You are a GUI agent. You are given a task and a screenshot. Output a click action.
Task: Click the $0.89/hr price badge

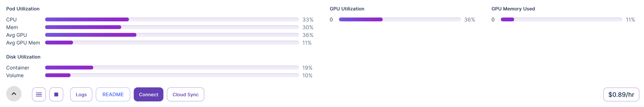tap(621, 94)
